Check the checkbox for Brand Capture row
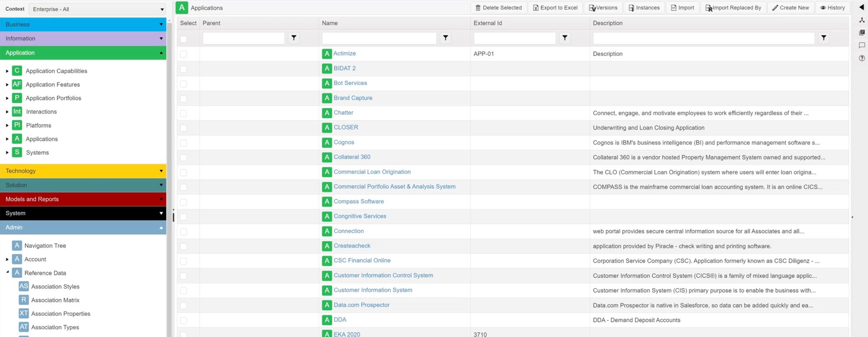This screenshot has height=337, width=868. tap(184, 98)
